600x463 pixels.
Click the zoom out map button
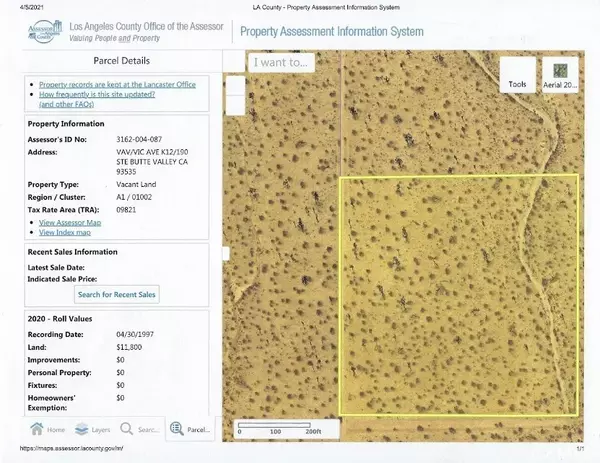tap(233, 104)
